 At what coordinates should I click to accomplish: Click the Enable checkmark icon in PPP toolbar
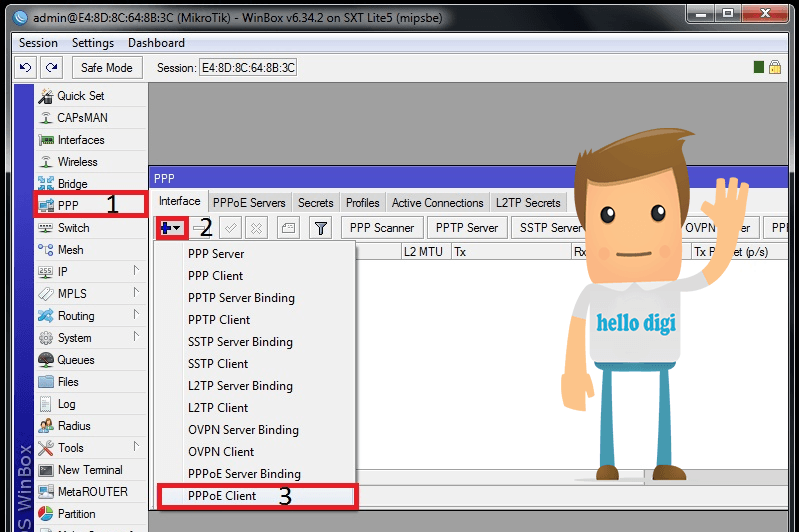230,228
